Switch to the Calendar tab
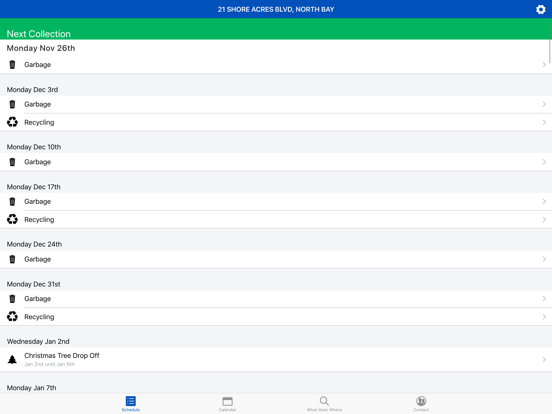Image resolution: width=552 pixels, height=414 pixels. (x=227, y=403)
